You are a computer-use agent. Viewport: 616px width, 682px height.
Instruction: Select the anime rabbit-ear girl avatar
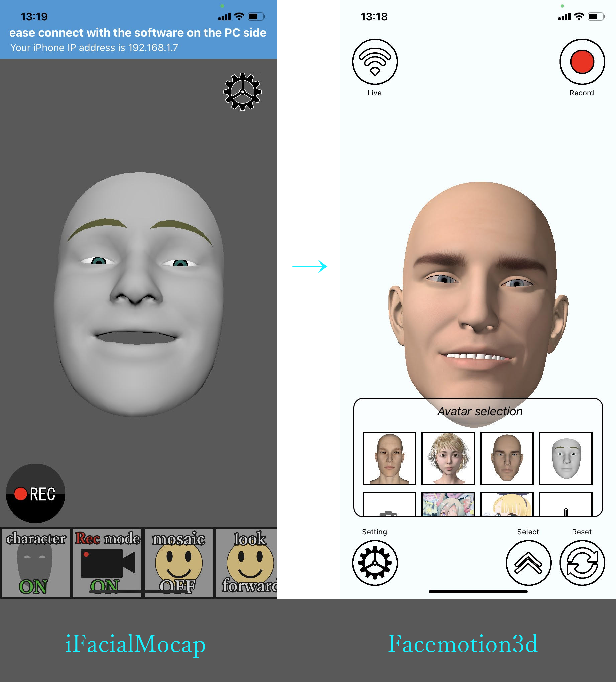448,504
